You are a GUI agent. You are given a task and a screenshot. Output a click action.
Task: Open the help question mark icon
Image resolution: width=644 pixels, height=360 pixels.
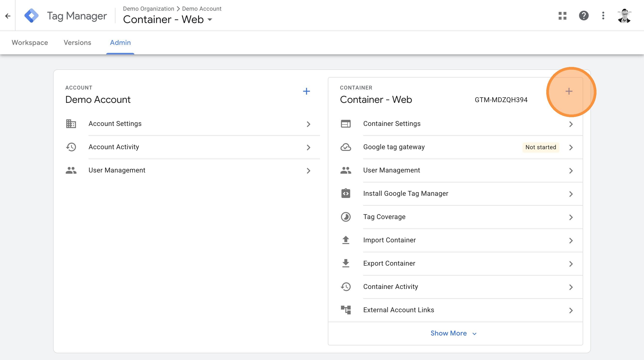(584, 16)
